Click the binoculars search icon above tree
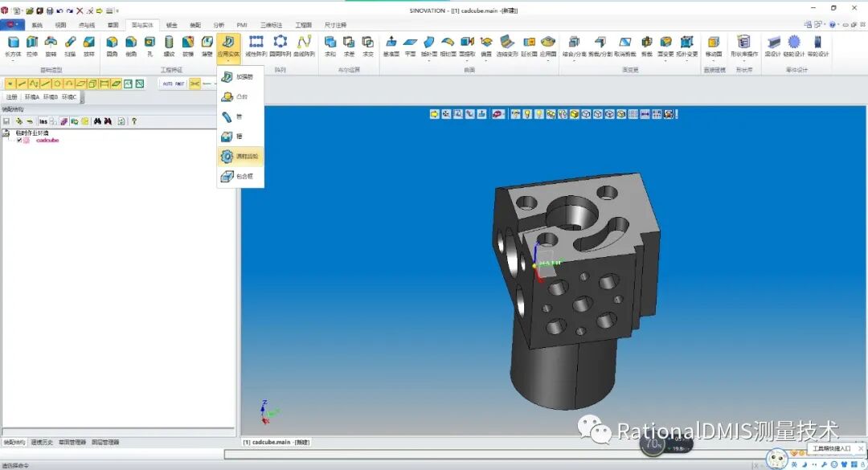 click(98, 121)
